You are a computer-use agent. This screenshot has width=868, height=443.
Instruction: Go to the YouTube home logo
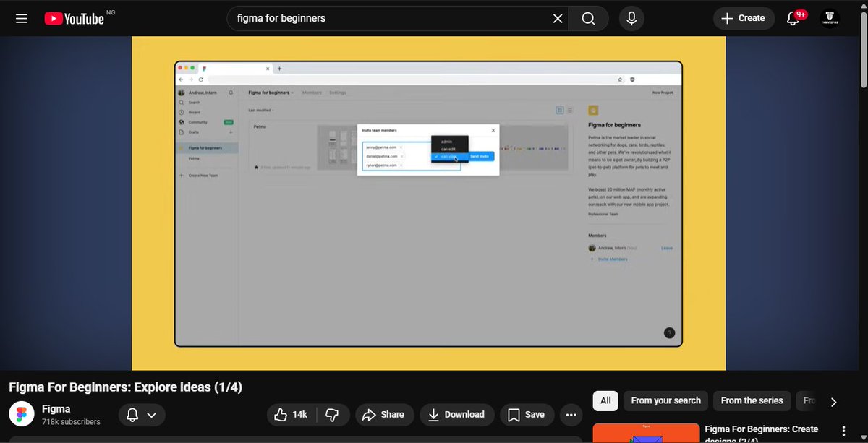click(75, 19)
